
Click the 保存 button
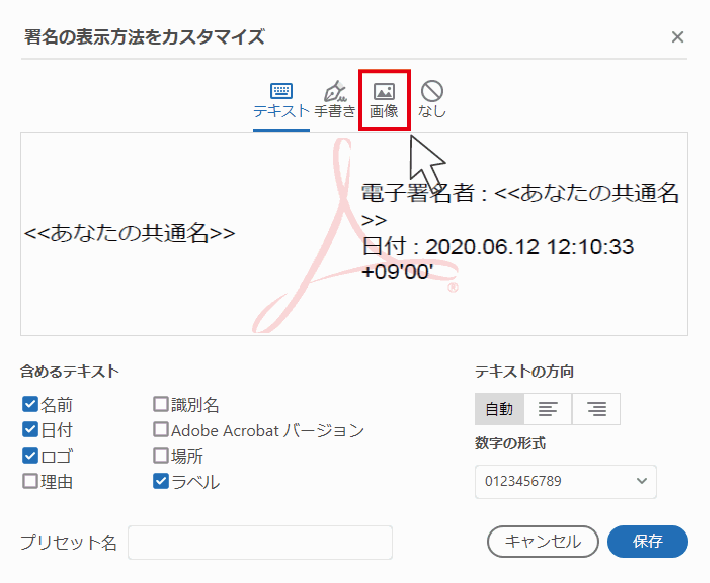pos(648,541)
